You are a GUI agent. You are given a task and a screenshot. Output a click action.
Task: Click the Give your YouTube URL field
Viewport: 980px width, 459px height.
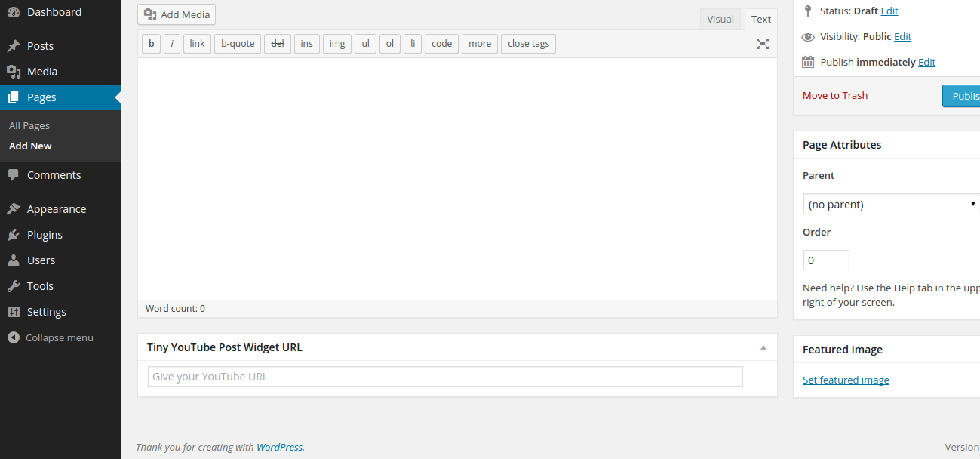click(445, 377)
